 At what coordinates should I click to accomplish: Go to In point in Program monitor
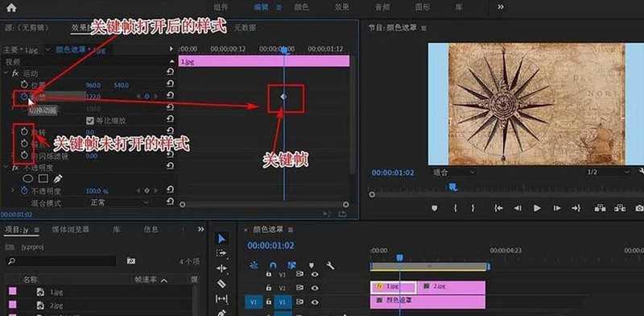tap(498, 208)
